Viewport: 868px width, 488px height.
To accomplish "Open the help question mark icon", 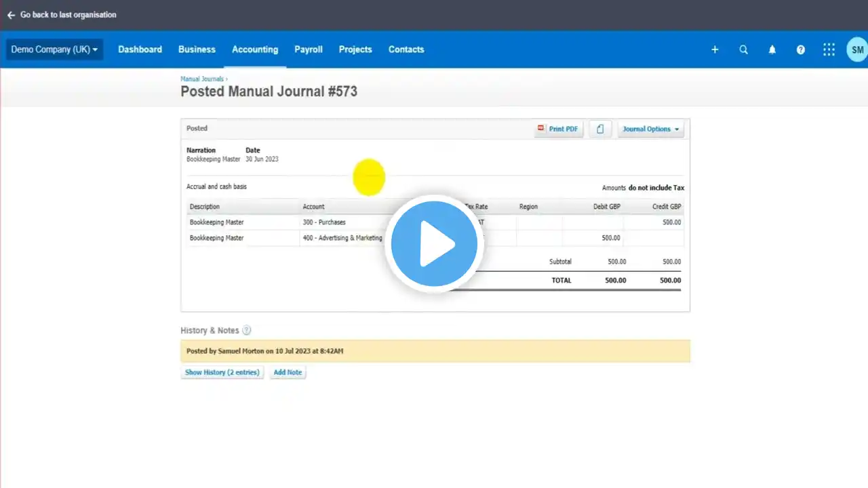I will 800,49.
